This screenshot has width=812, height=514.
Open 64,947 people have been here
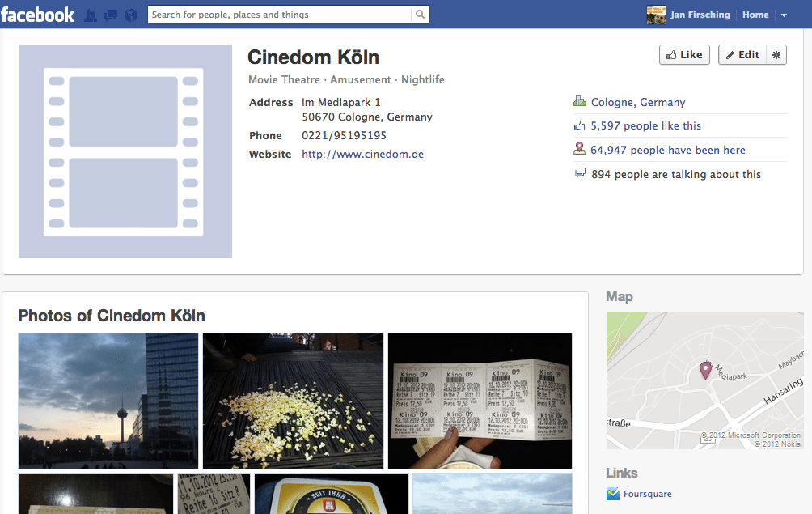tap(668, 150)
